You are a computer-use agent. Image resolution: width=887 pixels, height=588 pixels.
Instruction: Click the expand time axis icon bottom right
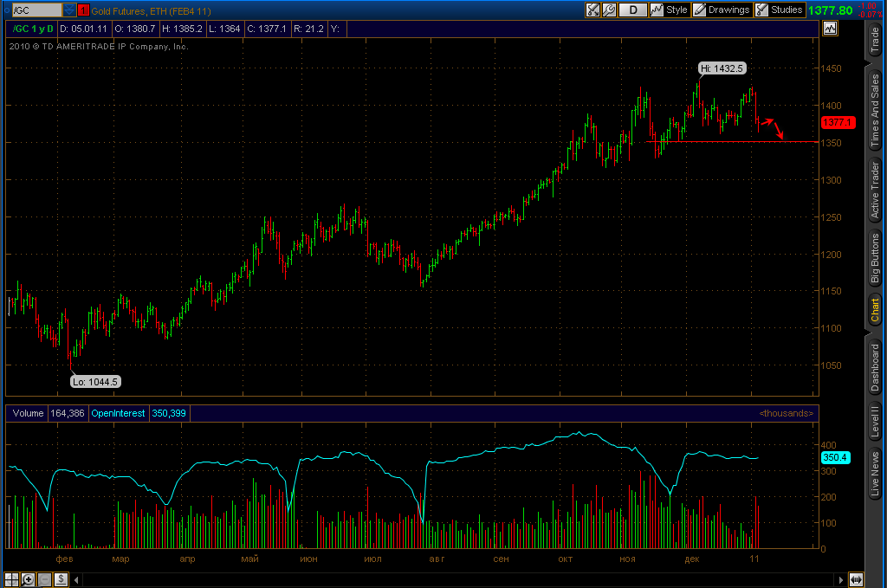856,579
